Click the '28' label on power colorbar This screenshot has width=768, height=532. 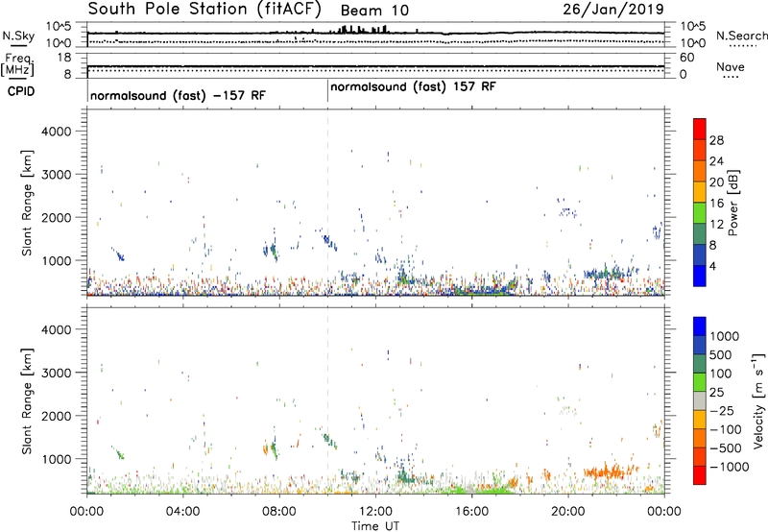[716, 140]
